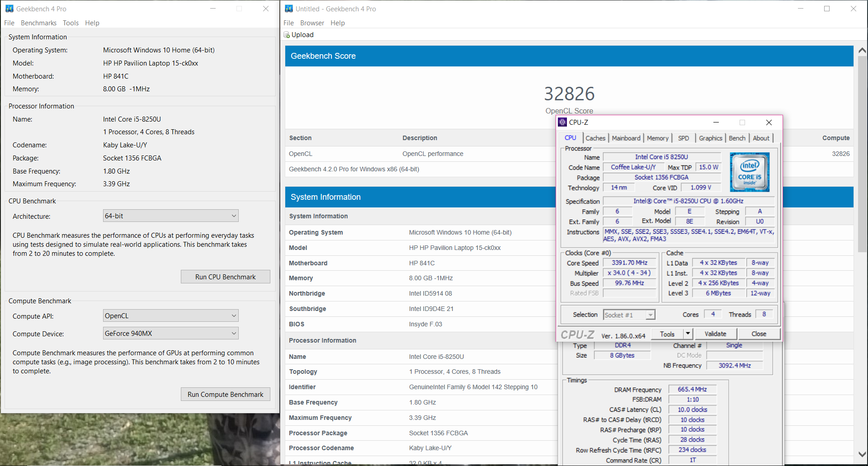Viewport: 868px width, 466px height.
Task: Open File menu in Geekbench 4 Pro window
Action: point(9,23)
